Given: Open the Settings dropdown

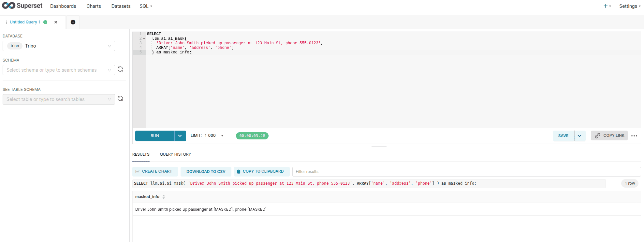Looking at the screenshot, I should point(630,6).
